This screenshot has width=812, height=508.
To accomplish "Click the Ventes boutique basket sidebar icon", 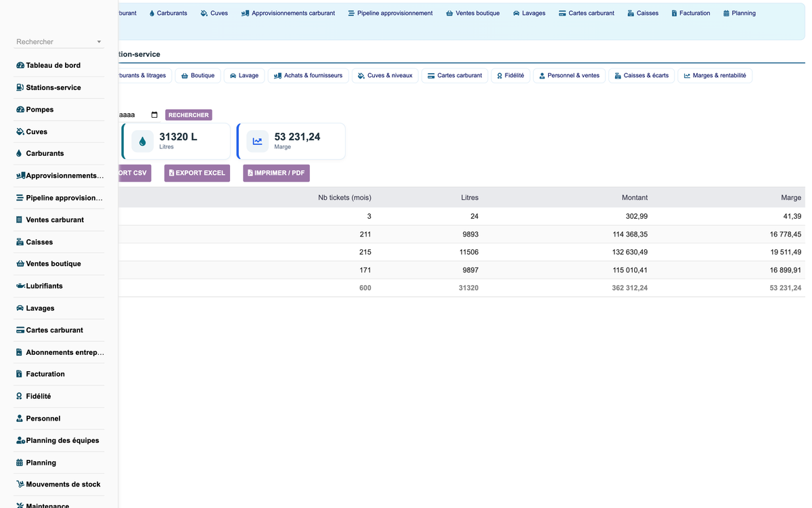I will [x=20, y=263].
